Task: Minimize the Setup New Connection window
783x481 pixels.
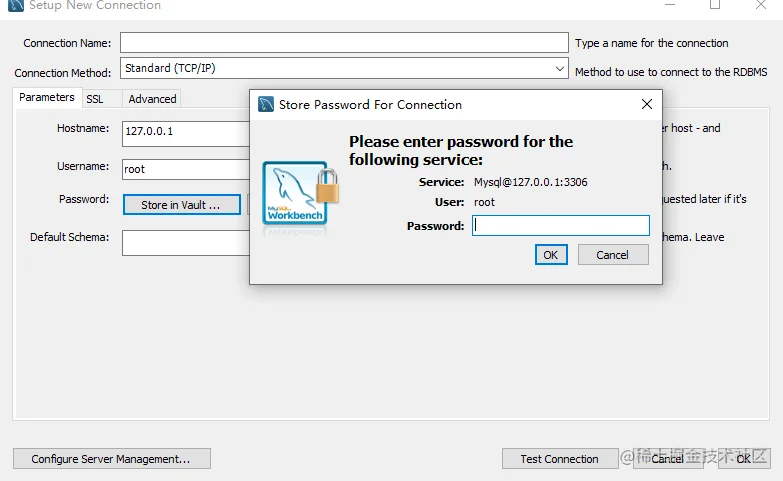Action: point(670,5)
